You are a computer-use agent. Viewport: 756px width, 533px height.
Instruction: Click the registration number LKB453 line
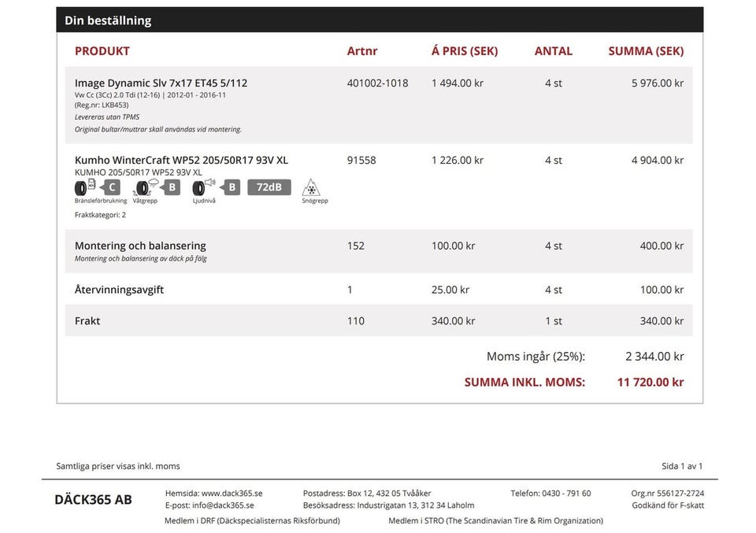click(x=102, y=105)
